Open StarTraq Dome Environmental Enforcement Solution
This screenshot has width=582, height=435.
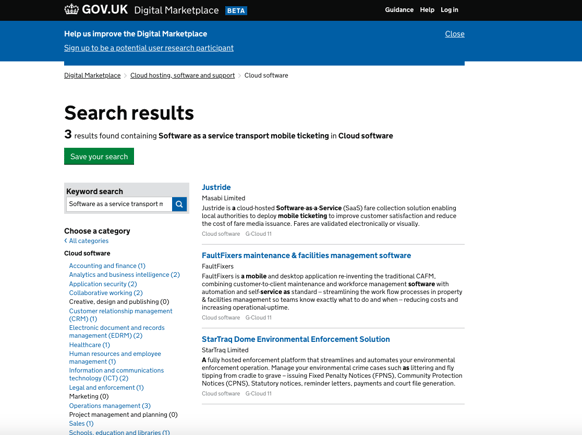pos(296,339)
